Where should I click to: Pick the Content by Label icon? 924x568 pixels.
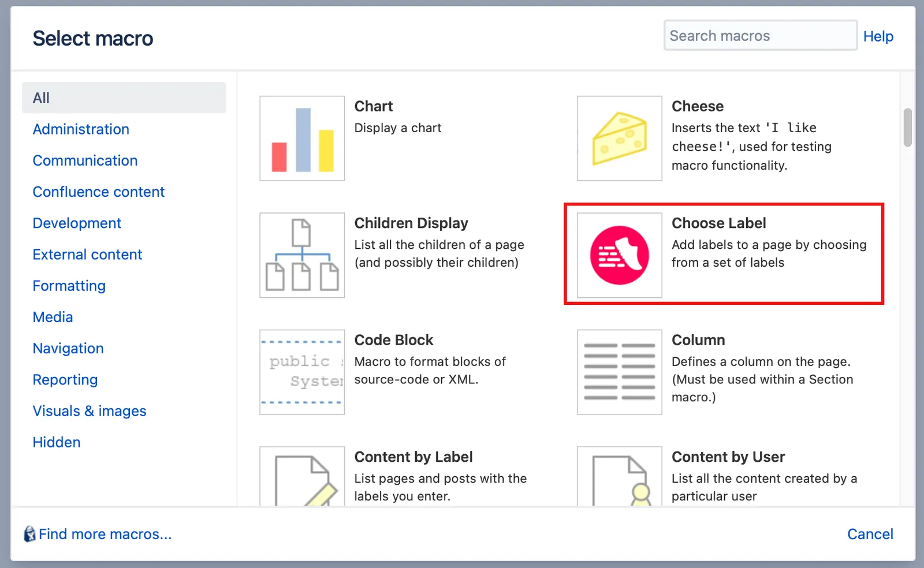(x=302, y=477)
